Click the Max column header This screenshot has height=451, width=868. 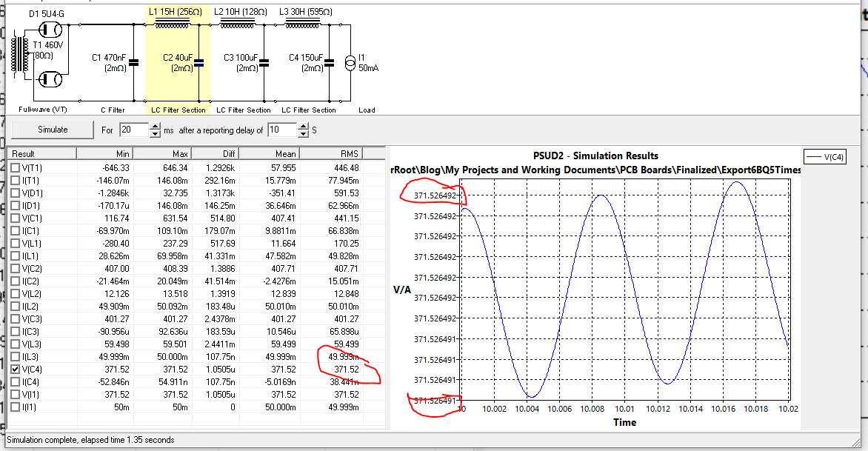(162, 154)
